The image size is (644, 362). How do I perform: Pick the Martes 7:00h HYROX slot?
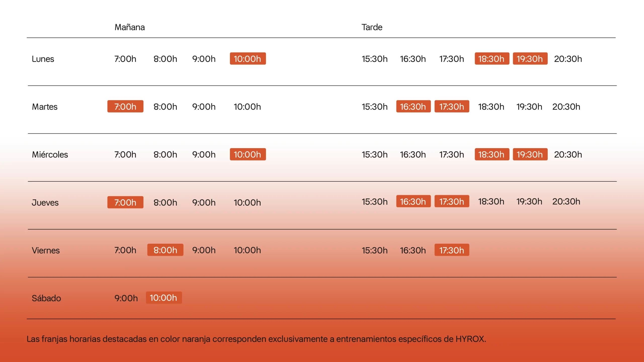point(125,106)
